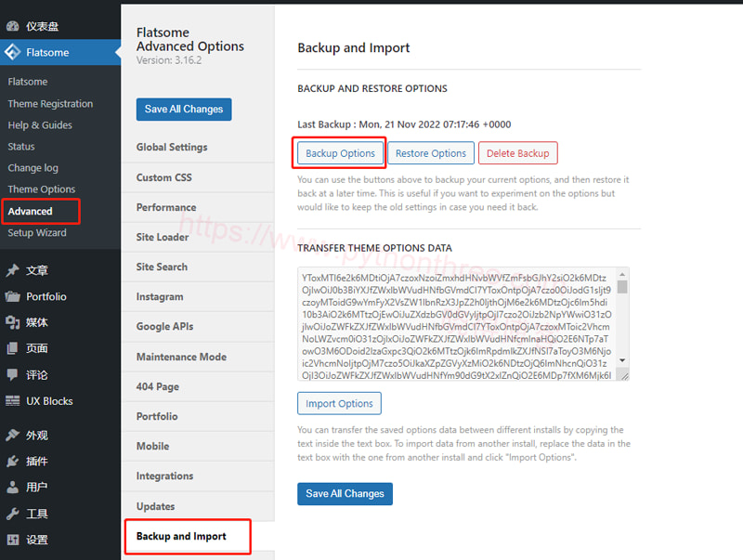Open the Setup Wizard submenu item
This screenshot has height=560, width=743.
[37, 232]
